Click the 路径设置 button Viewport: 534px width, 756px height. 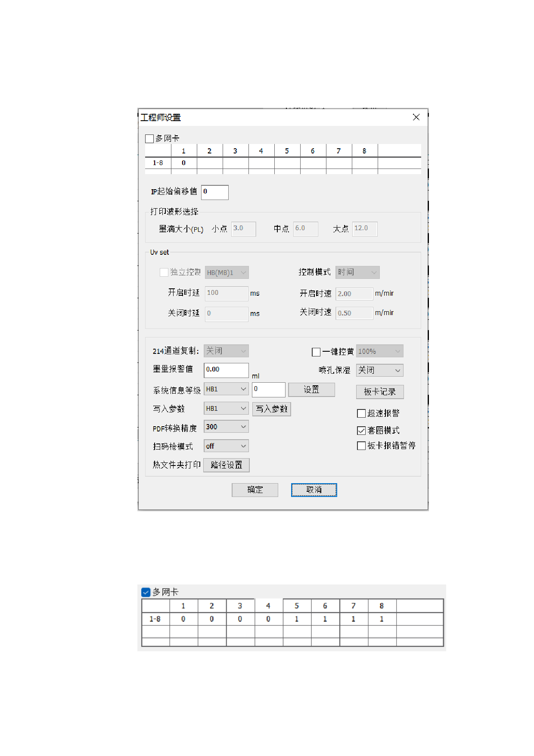click(226, 465)
